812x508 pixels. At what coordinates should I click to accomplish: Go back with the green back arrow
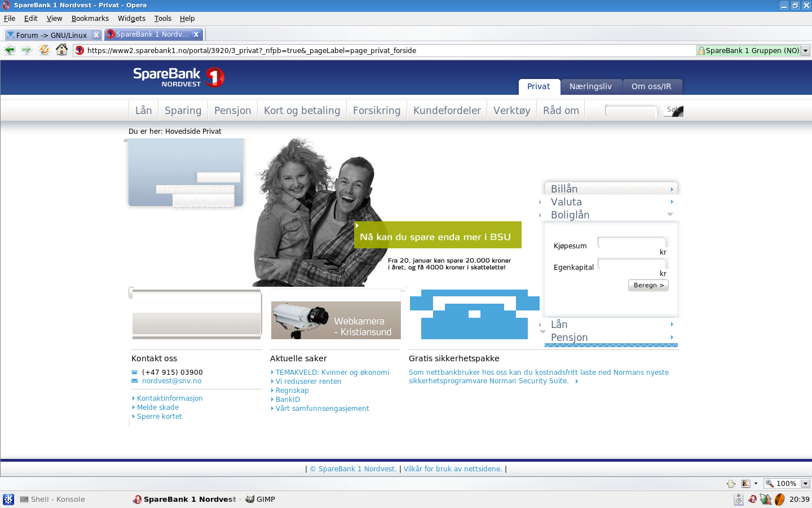point(10,50)
